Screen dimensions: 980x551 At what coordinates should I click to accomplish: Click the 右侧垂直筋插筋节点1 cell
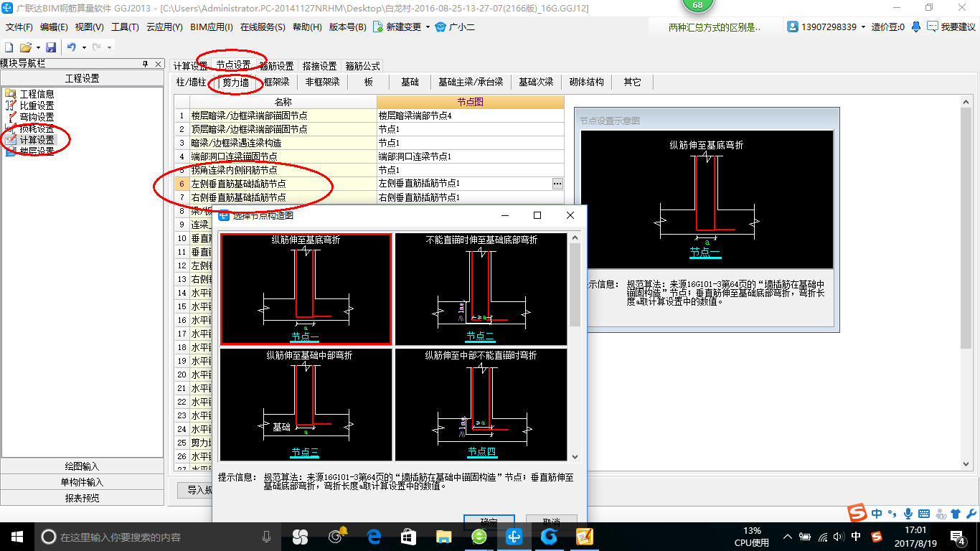click(x=470, y=197)
